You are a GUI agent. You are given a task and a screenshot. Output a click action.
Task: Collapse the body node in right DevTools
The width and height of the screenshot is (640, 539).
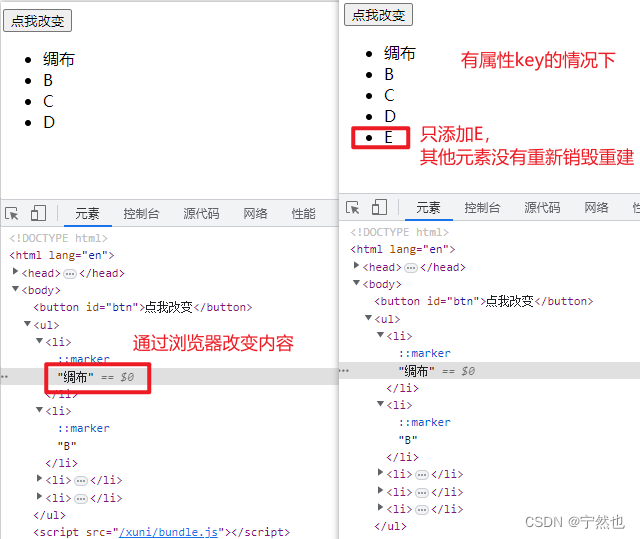click(x=356, y=283)
